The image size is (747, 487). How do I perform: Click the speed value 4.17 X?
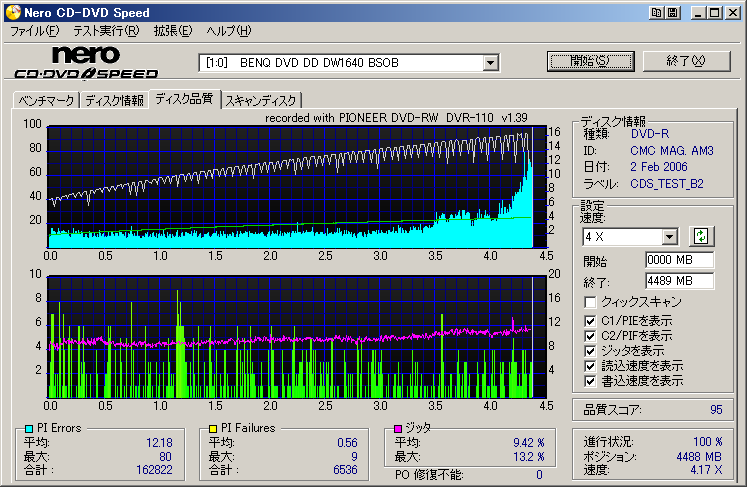[x=706, y=470]
